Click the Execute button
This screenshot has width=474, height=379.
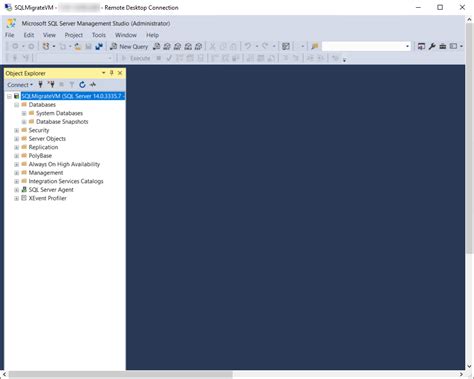click(136, 58)
